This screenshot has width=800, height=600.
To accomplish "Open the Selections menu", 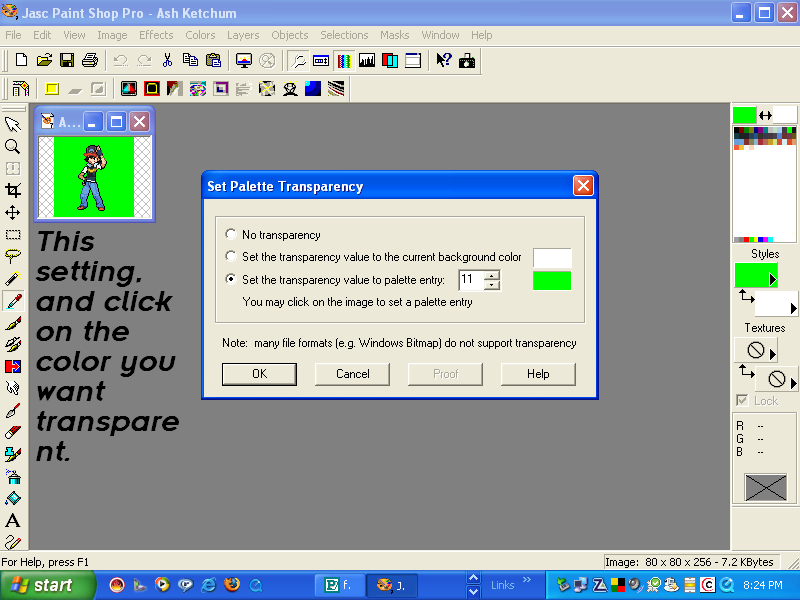I will pos(344,35).
